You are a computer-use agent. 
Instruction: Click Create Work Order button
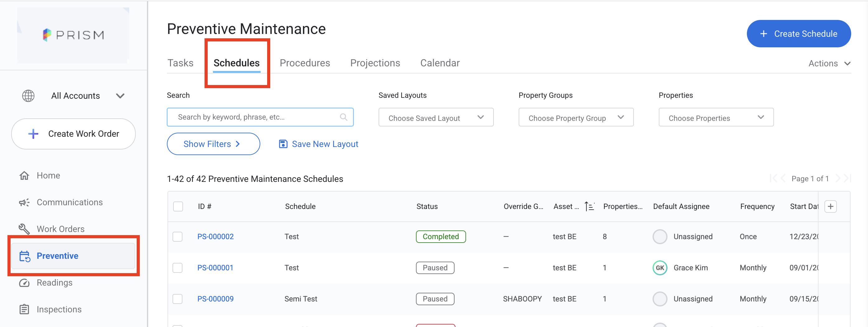[73, 134]
